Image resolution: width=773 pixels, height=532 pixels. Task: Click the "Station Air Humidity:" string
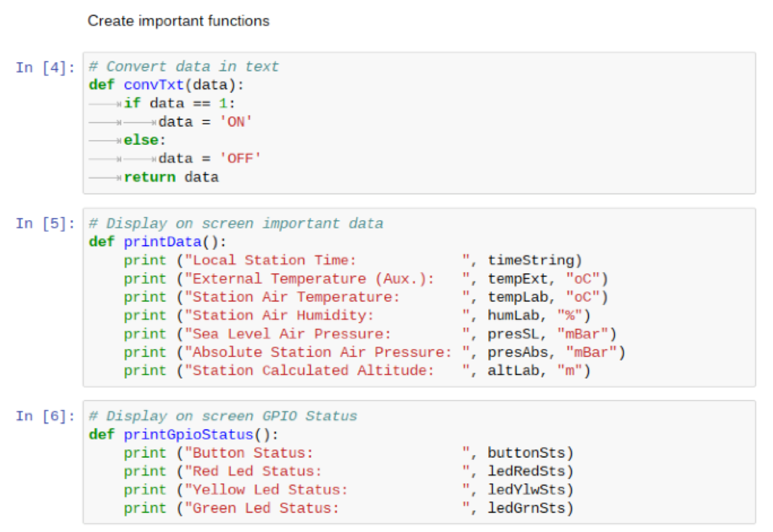(x=283, y=316)
